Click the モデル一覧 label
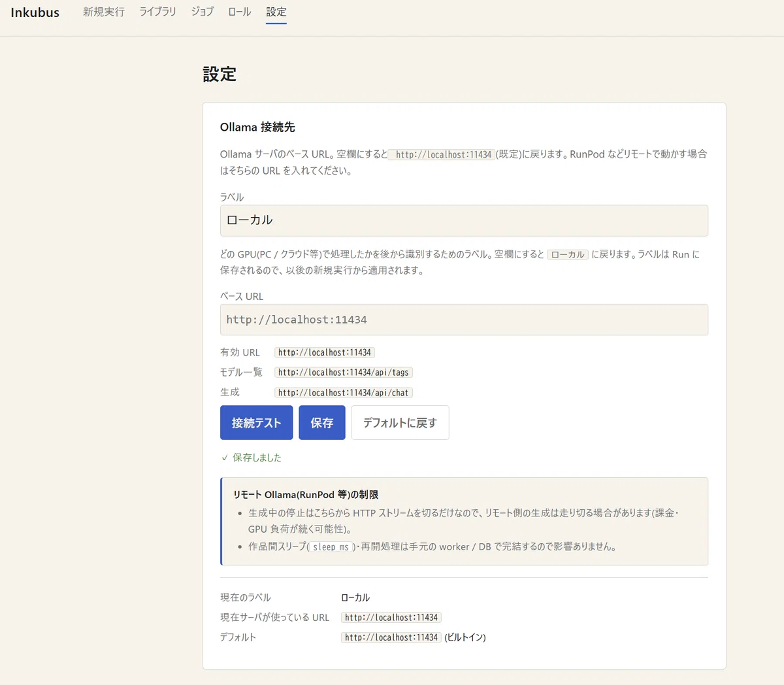This screenshot has width=784, height=685. (x=241, y=372)
